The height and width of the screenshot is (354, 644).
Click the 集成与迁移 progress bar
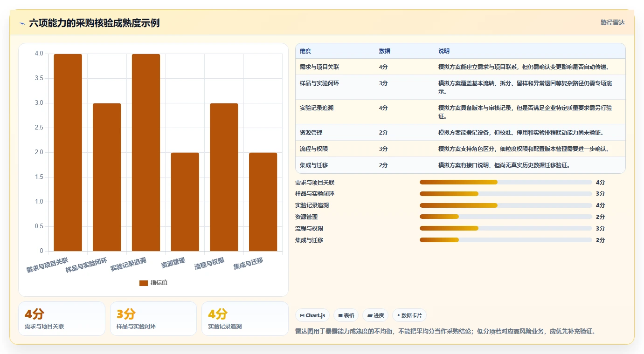coord(506,240)
